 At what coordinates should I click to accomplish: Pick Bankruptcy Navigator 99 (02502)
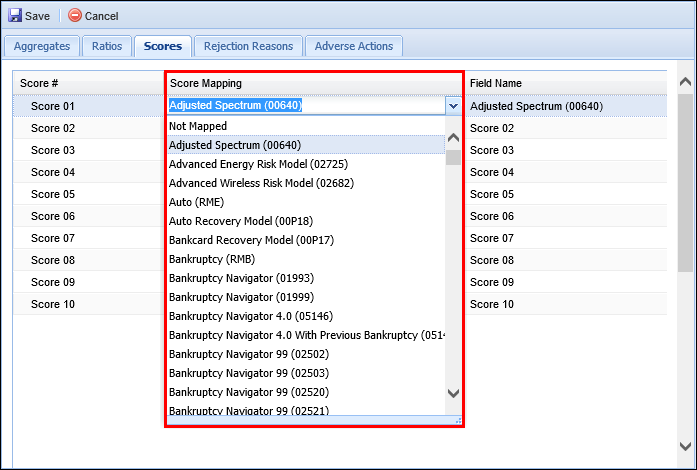pyautogui.click(x=306, y=354)
